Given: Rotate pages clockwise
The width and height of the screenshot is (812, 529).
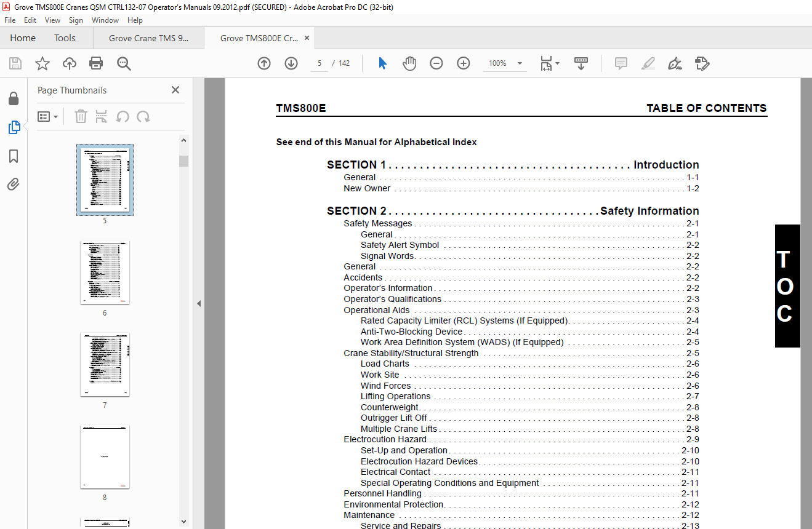Looking at the screenshot, I should [x=143, y=116].
